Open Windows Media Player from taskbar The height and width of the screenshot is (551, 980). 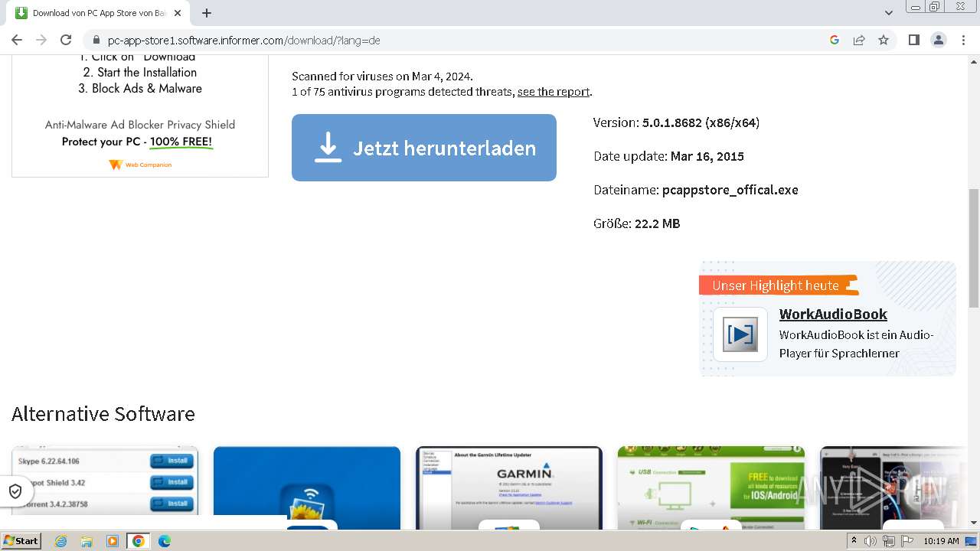pyautogui.click(x=113, y=541)
